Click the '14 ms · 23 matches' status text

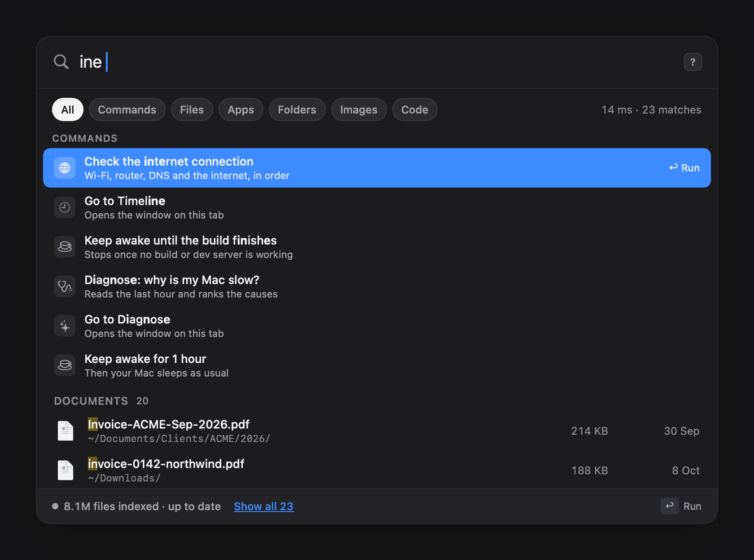coord(651,110)
